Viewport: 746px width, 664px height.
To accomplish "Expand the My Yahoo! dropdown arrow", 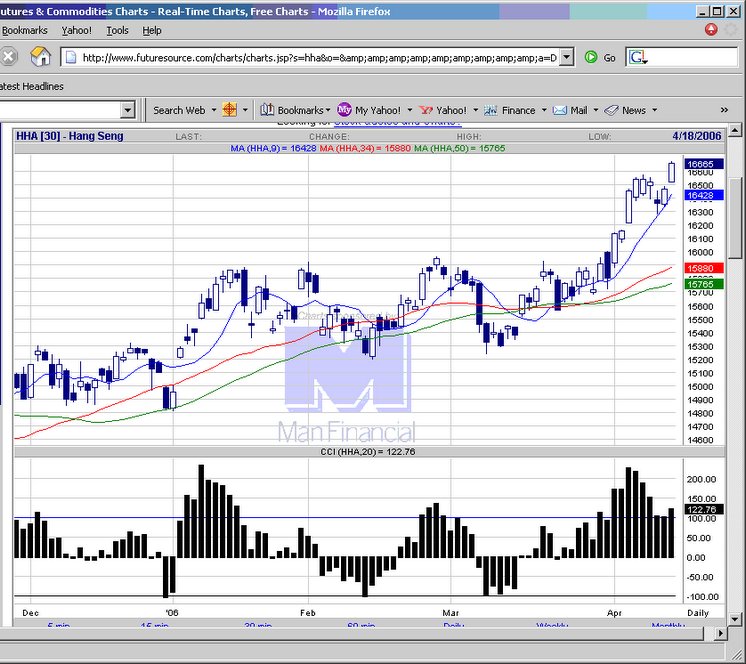I will click(410, 110).
